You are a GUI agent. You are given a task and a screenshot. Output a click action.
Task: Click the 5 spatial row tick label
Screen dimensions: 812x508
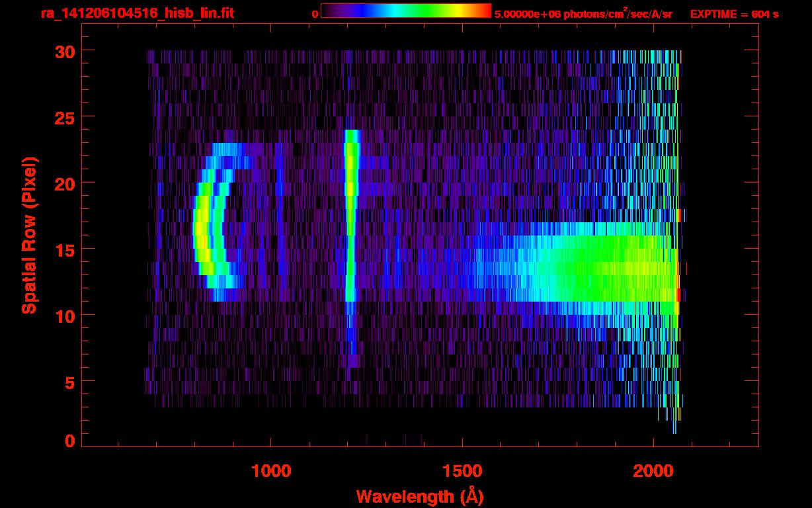point(69,382)
